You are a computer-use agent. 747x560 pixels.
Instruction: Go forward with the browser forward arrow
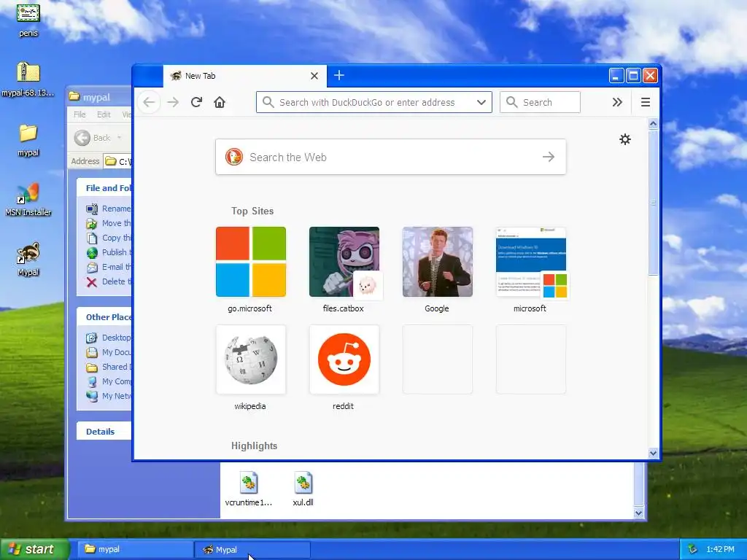click(173, 102)
